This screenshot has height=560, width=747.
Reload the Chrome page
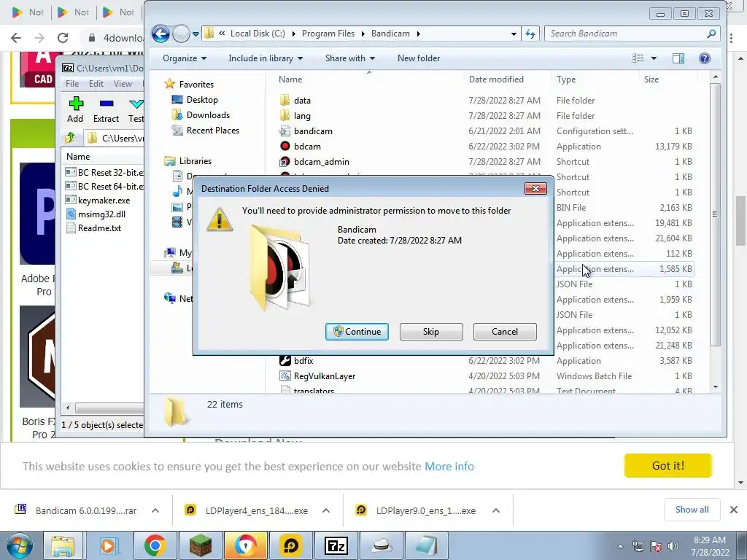[63, 38]
